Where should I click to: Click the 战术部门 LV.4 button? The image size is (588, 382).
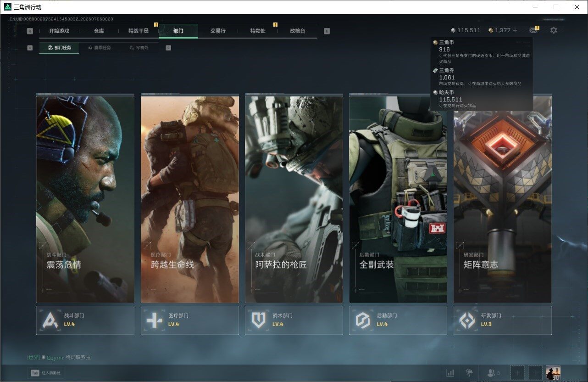pos(294,320)
